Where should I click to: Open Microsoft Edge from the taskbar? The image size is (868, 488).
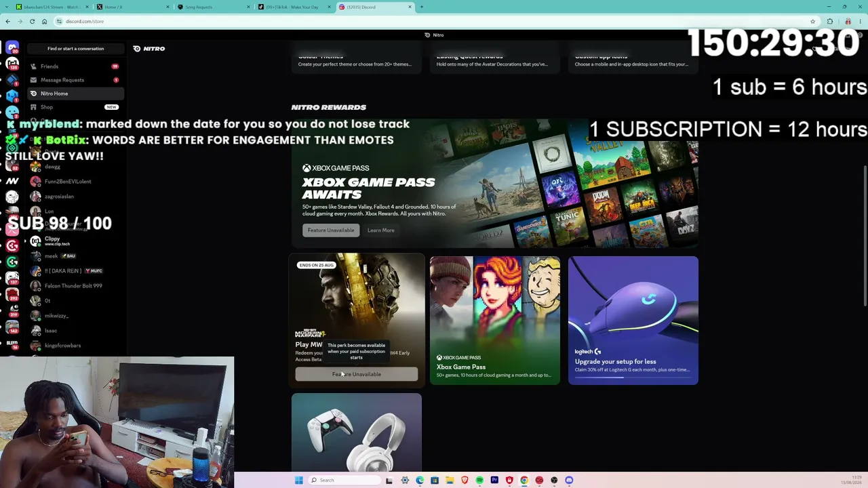pyautogui.click(x=420, y=481)
